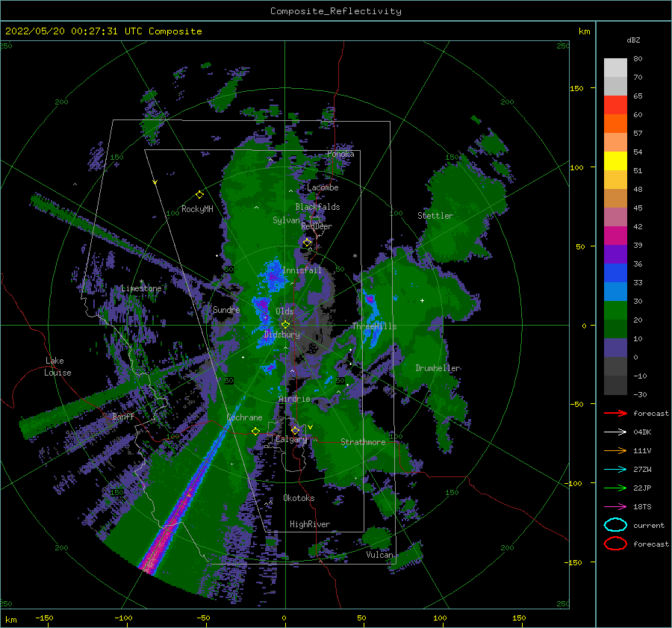This screenshot has width=672, height=628.
Task: Click the 150 value on right axis
Action: coord(576,88)
